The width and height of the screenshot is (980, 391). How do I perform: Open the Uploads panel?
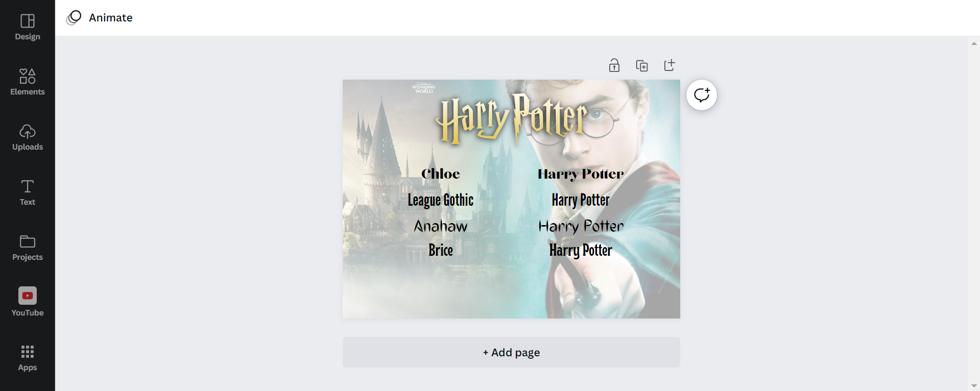(x=28, y=138)
